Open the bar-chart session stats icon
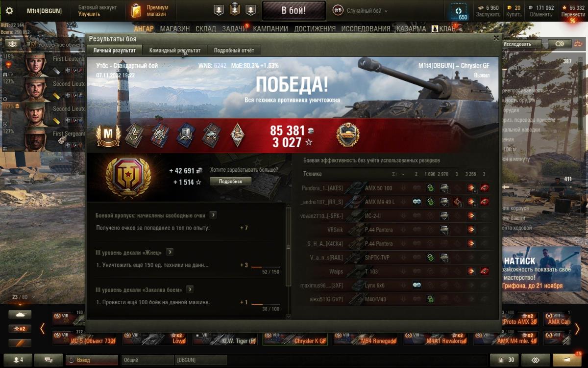 point(505,360)
